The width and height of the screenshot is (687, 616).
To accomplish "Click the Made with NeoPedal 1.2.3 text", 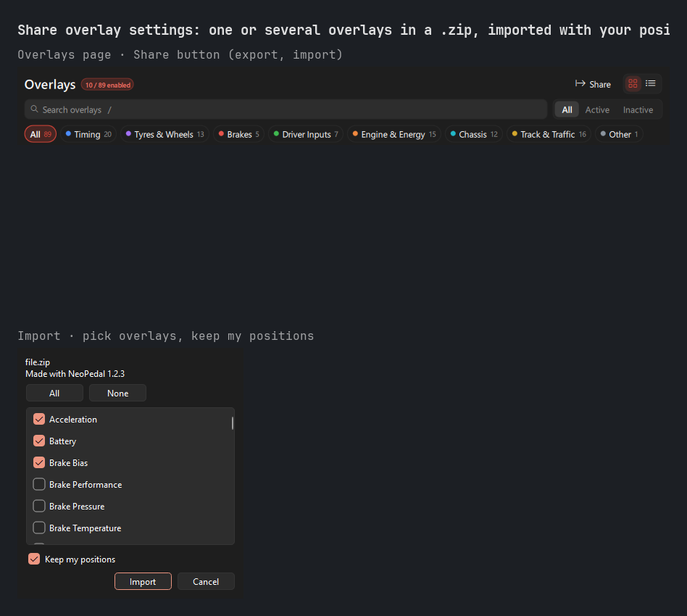I will click(75, 374).
